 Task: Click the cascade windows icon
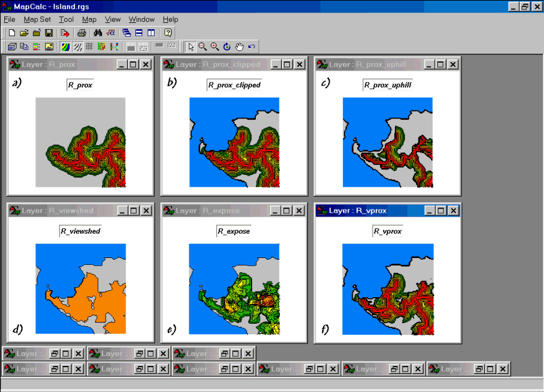[127, 32]
